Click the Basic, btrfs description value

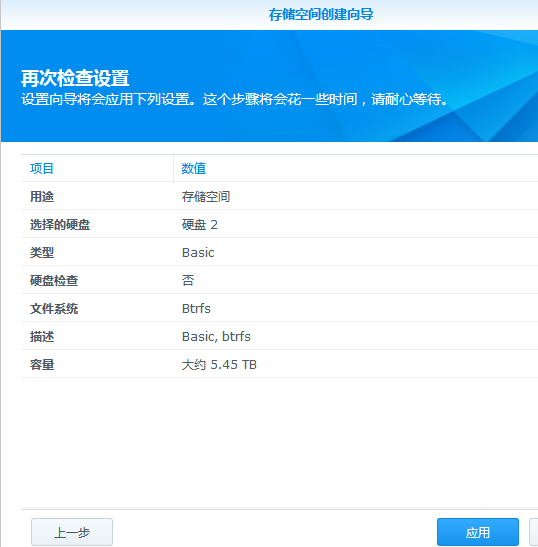pos(216,336)
